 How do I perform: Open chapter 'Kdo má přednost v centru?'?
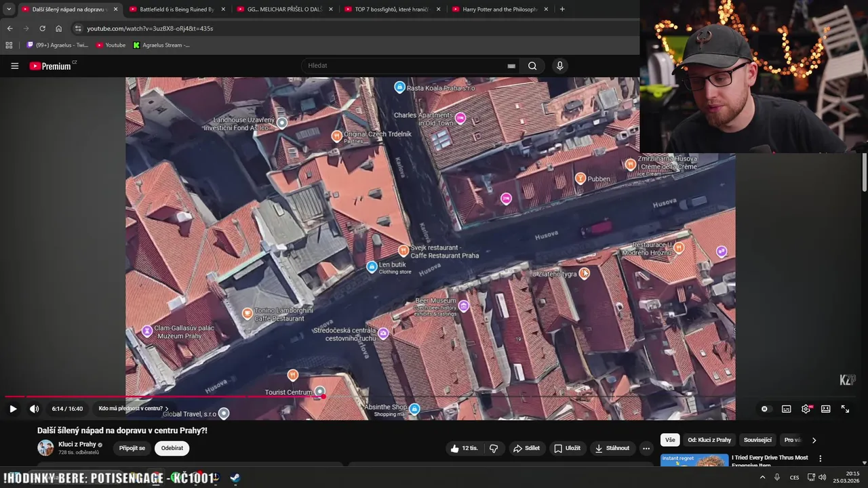coord(134,409)
